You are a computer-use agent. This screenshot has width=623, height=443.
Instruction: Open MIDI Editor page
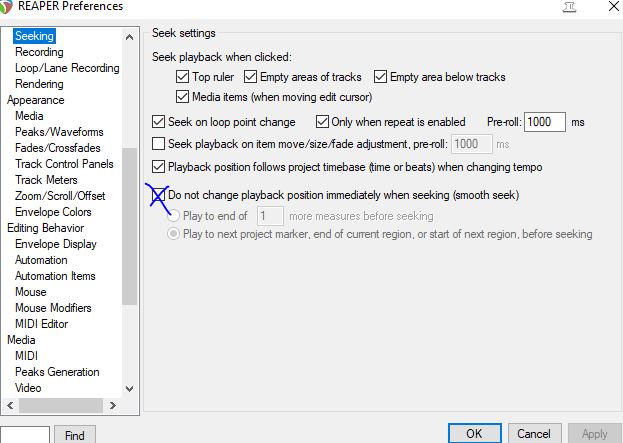41,324
